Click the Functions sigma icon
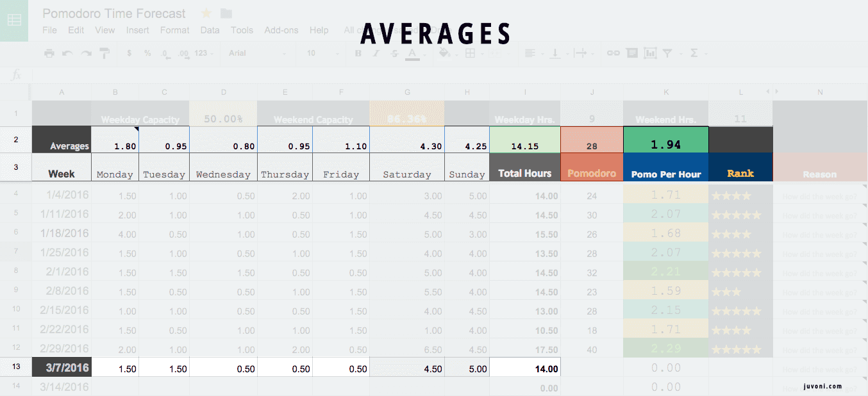 point(694,53)
